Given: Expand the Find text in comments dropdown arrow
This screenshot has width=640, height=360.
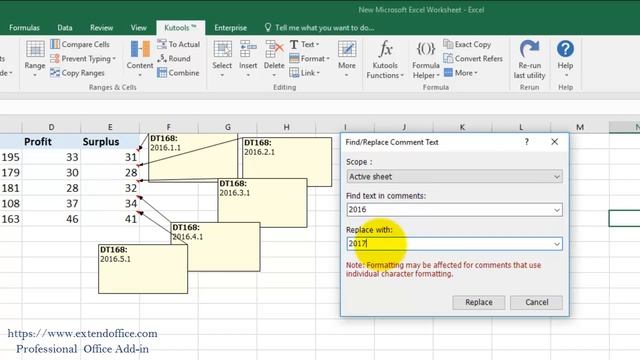Looking at the screenshot, I should 556,210.
